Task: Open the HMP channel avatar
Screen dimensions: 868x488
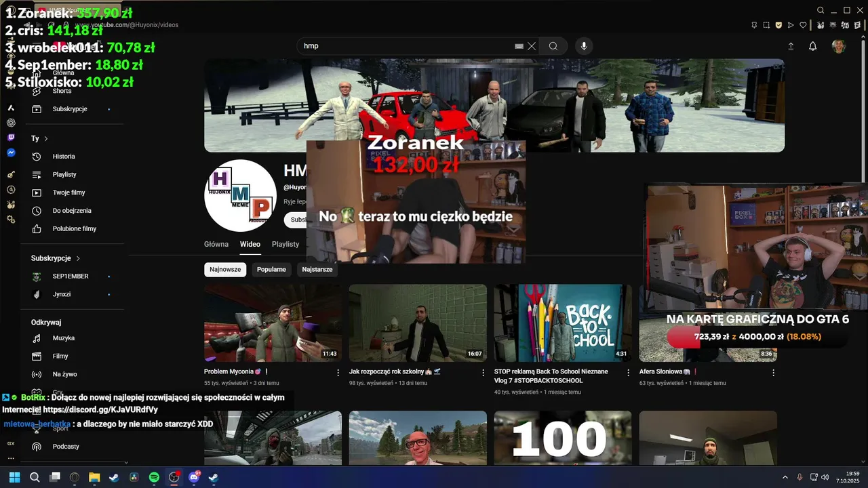Action: (x=240, y=196)
